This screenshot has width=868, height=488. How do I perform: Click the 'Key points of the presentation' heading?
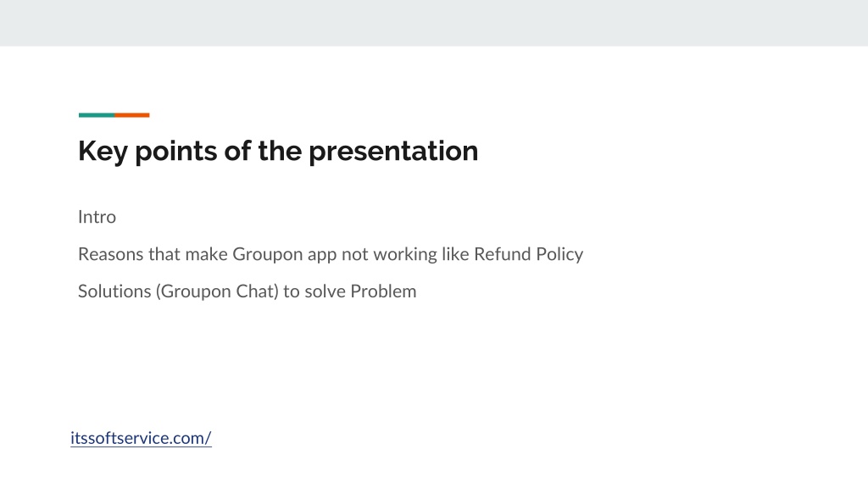click(x=278, y=151)
